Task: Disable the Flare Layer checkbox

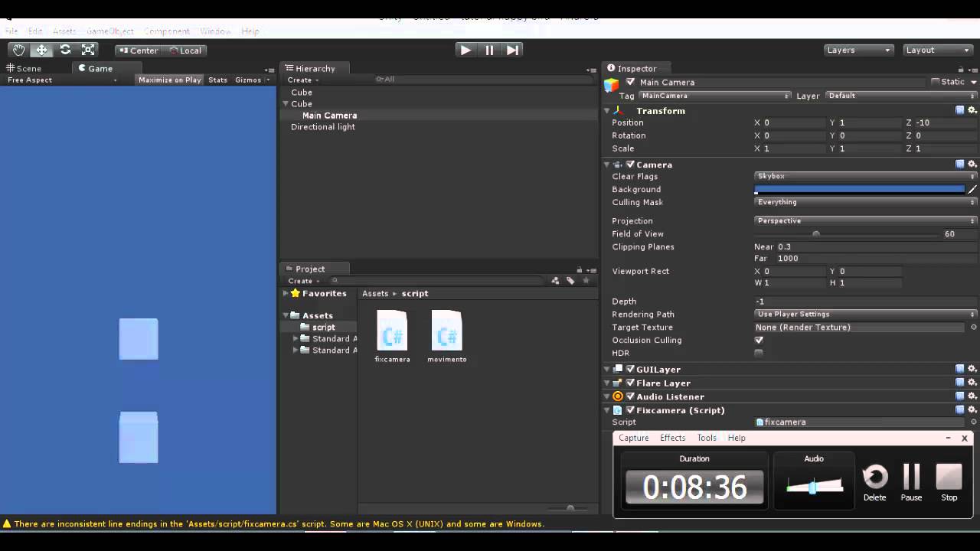Action: [x=630, y=383]
